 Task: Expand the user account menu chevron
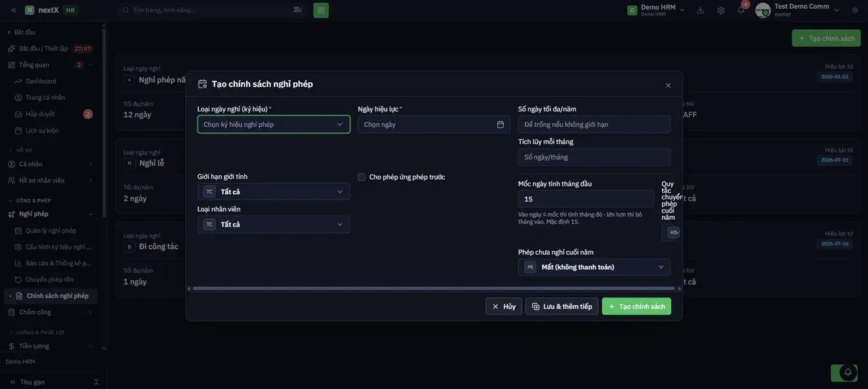pos(837,10)
